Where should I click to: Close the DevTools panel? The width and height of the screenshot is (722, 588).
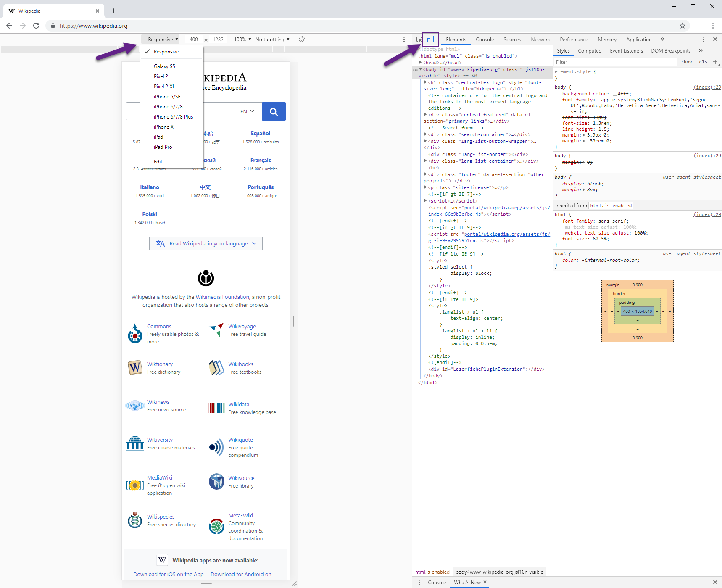coord(715,39)
